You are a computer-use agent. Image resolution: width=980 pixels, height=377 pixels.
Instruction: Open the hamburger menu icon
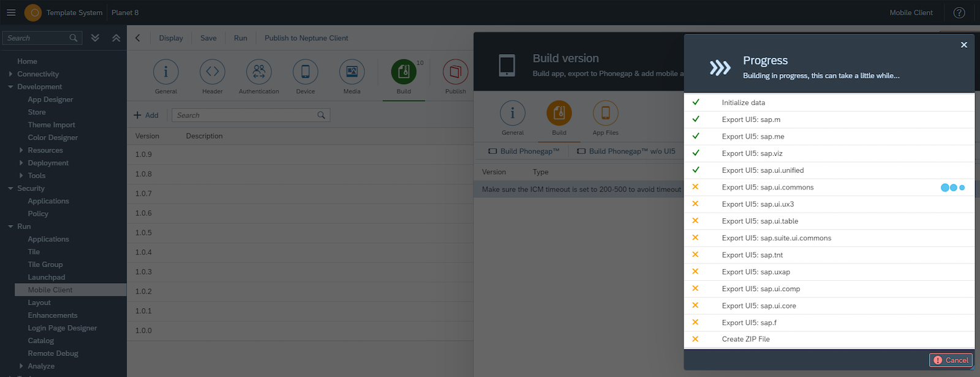pyautogui.click(x=11, y=12)
